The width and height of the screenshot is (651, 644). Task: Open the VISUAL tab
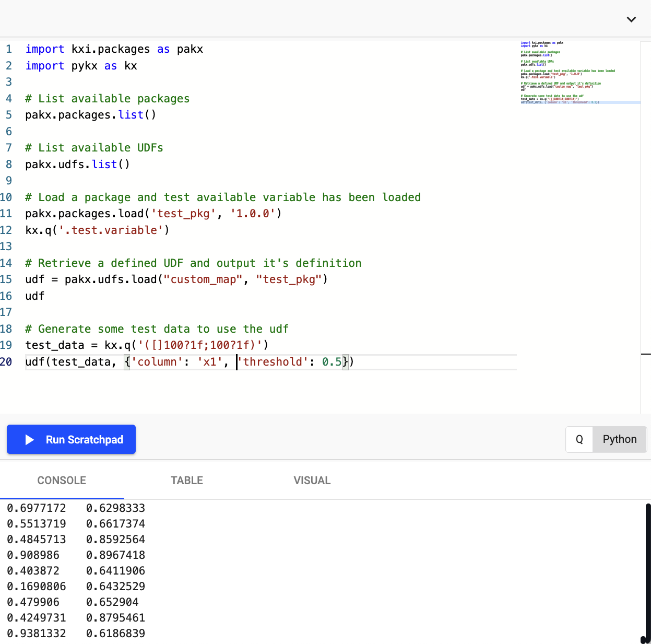click(x=312, y=481)
